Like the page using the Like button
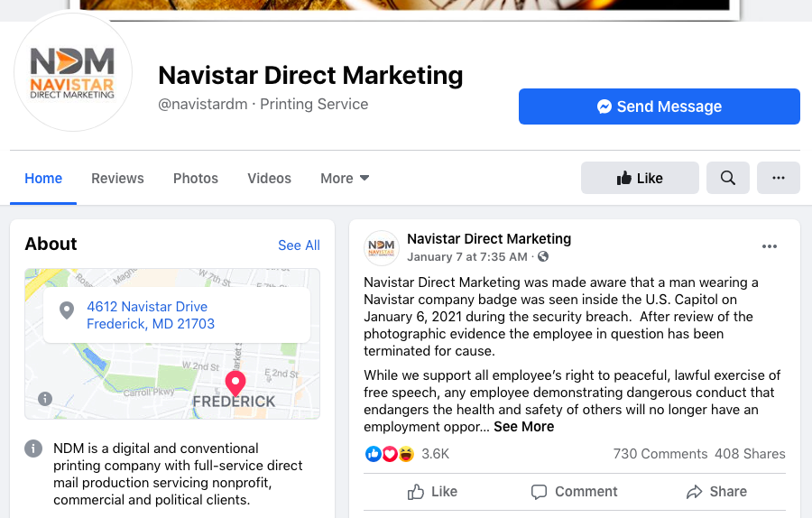Screen dimensions: 812x518 [640, 178]
